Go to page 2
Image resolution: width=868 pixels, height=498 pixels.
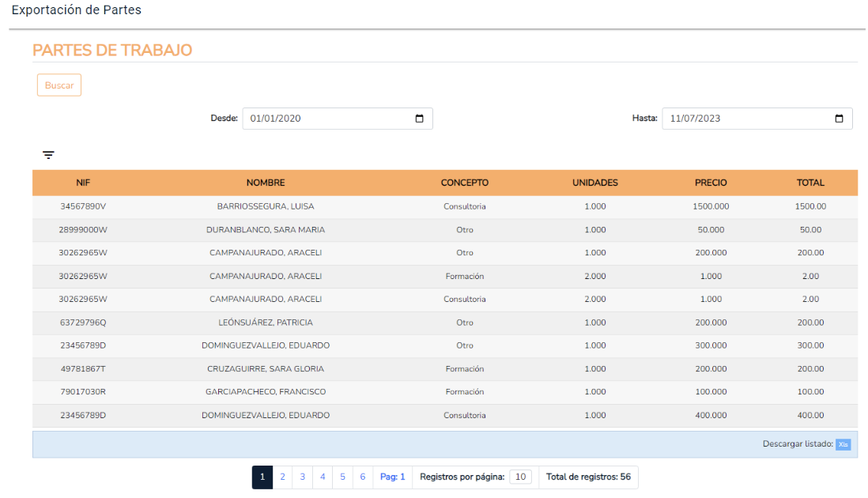tap(282, 477)
